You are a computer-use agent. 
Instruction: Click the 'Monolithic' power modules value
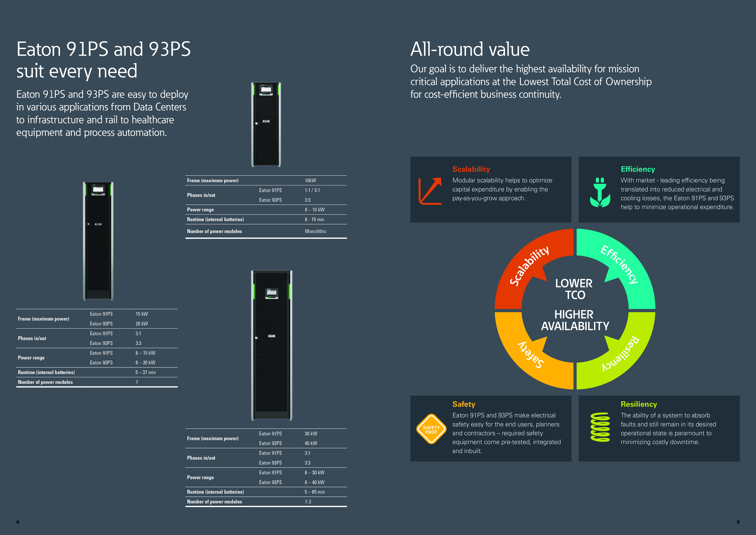[315, 231]
